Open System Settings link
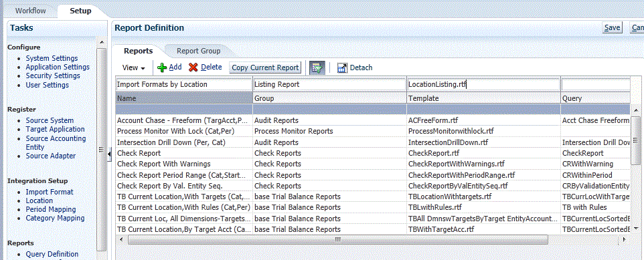 (52, 58)
